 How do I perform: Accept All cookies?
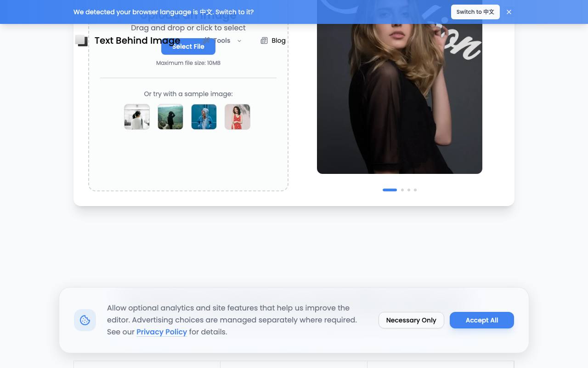pos(482,320)
